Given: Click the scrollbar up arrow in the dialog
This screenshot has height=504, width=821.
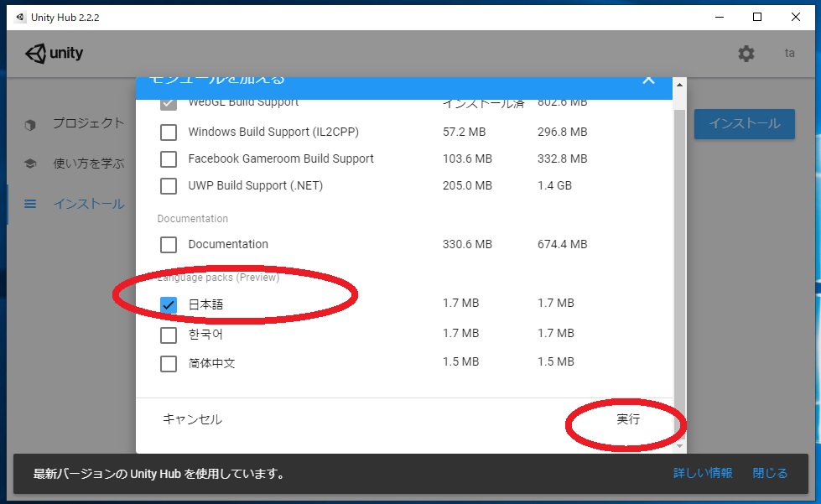Looking at the screenshot, I should 679,84.
